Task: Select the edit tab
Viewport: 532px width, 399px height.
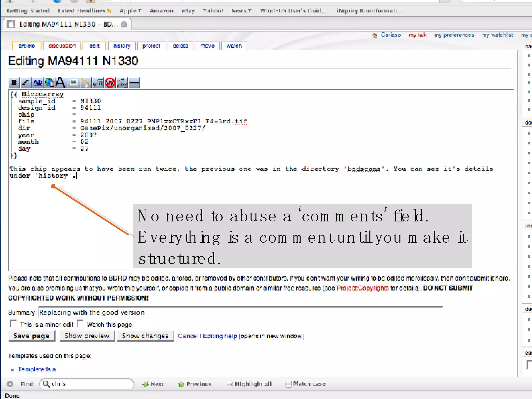Action: coord(94,46)
